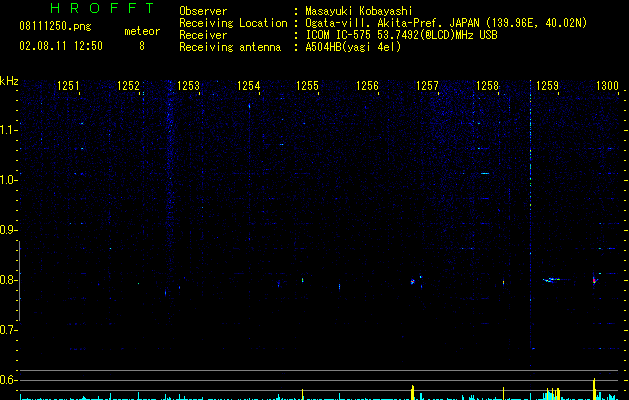Select the file name 08111250.png

(x=55, y=26)
